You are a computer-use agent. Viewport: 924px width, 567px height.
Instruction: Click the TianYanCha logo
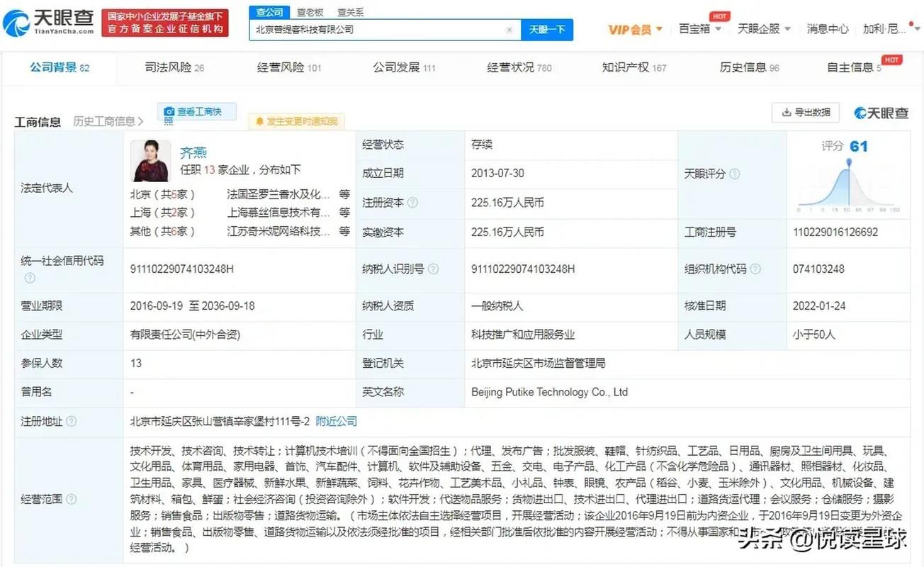click(48, 23)
